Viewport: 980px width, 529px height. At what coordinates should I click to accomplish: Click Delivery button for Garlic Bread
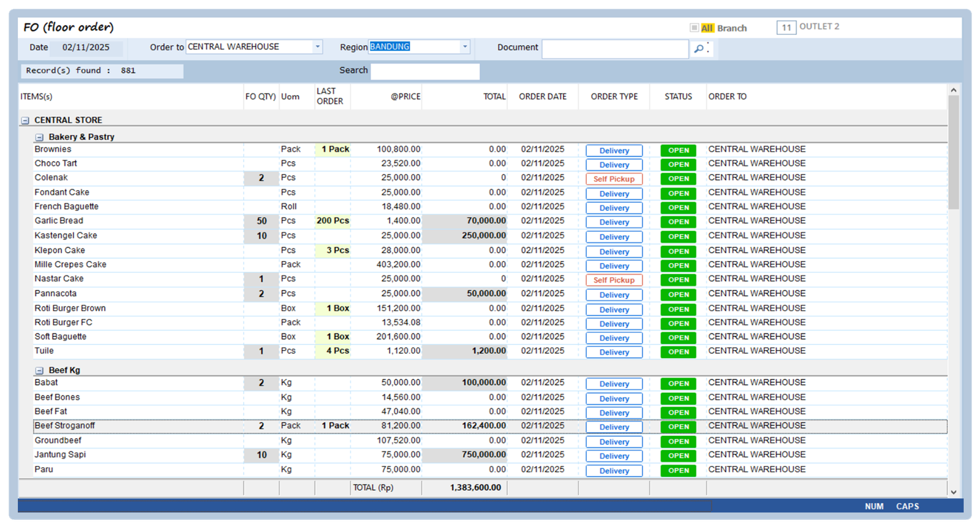click(x=614, y=223)
